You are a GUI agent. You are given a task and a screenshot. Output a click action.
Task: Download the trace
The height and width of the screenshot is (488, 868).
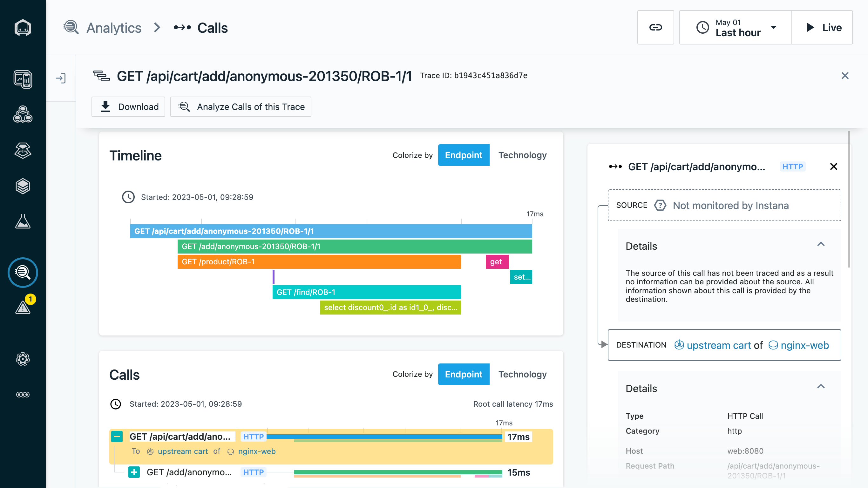(128, 107)
